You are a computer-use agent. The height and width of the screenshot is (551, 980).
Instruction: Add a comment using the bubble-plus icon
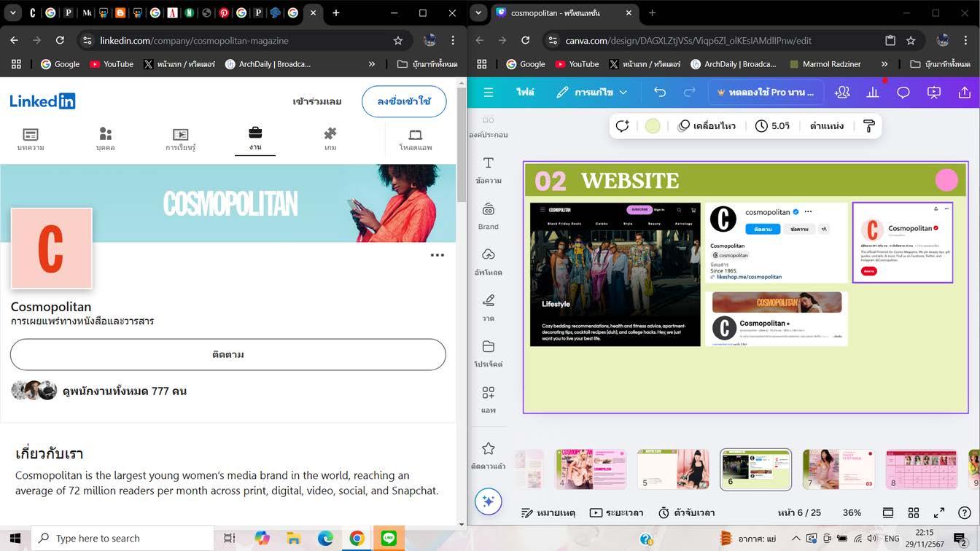point(622,126)
